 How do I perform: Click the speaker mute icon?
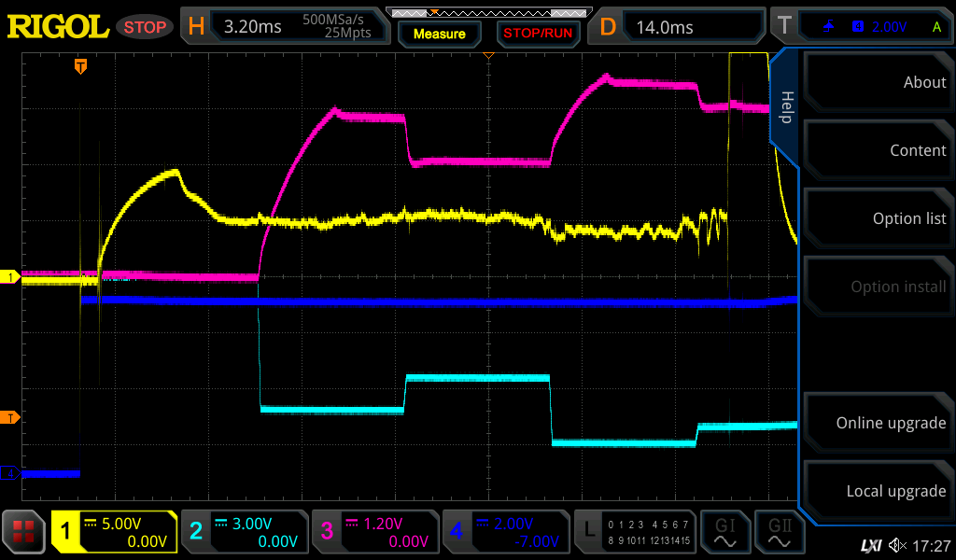[897, 545]
